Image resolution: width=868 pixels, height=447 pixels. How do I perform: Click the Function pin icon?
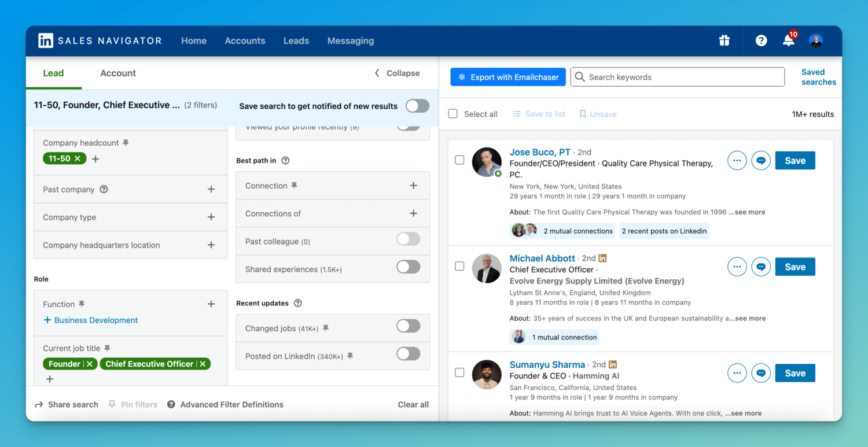tap(82, 304)
